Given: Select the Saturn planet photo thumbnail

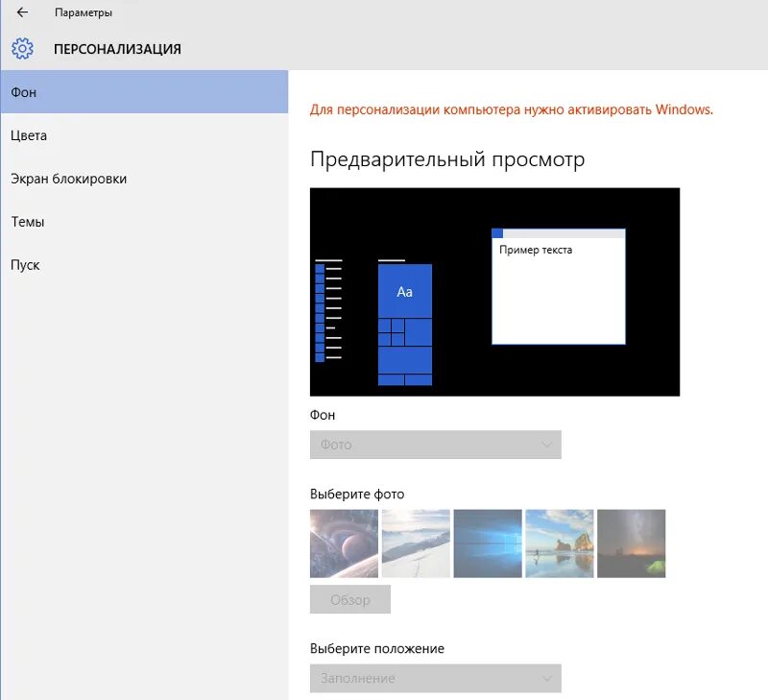Looking at the screenshot, I should click(344, 543).
